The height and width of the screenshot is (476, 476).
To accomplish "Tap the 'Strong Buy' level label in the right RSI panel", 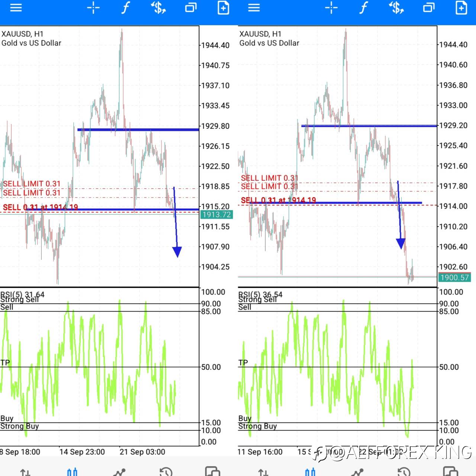I will pyautogui.click(x=257, y=426).
